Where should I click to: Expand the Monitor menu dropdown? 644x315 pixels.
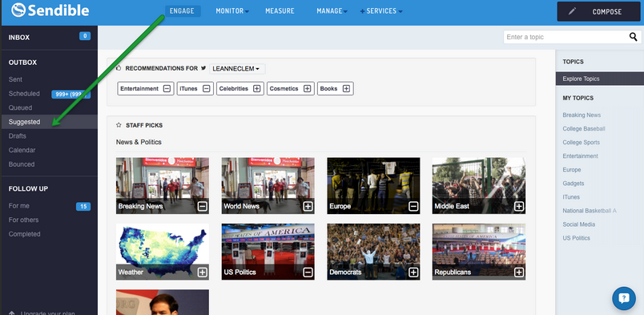(247, 12)
